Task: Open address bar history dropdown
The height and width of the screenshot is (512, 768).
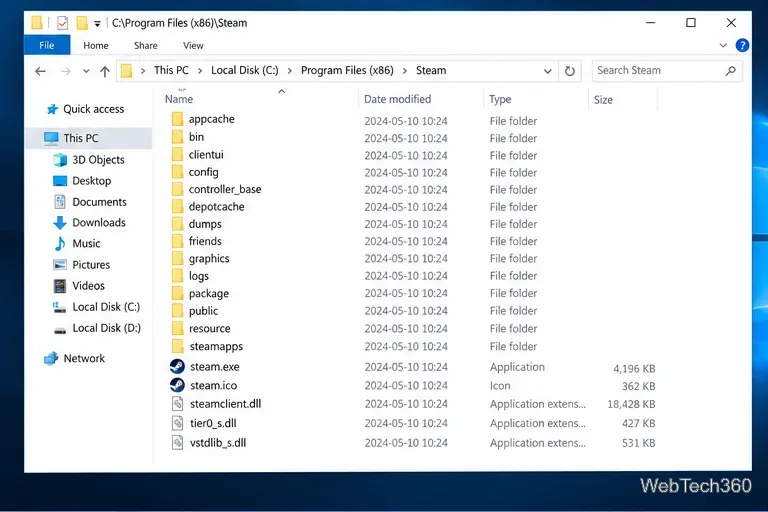Action: tap(548, 72)
